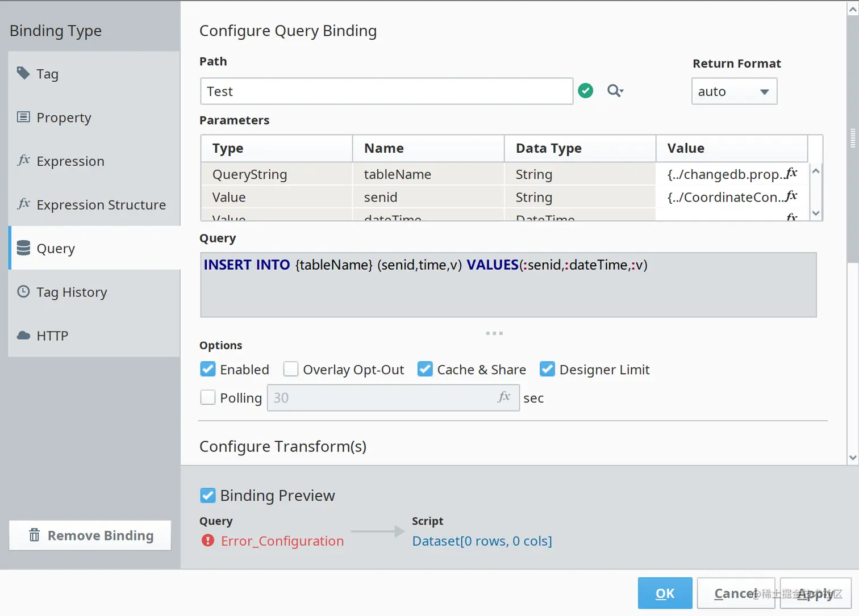Click into the Path text field

pyautogui.click(x=386, y=91)
